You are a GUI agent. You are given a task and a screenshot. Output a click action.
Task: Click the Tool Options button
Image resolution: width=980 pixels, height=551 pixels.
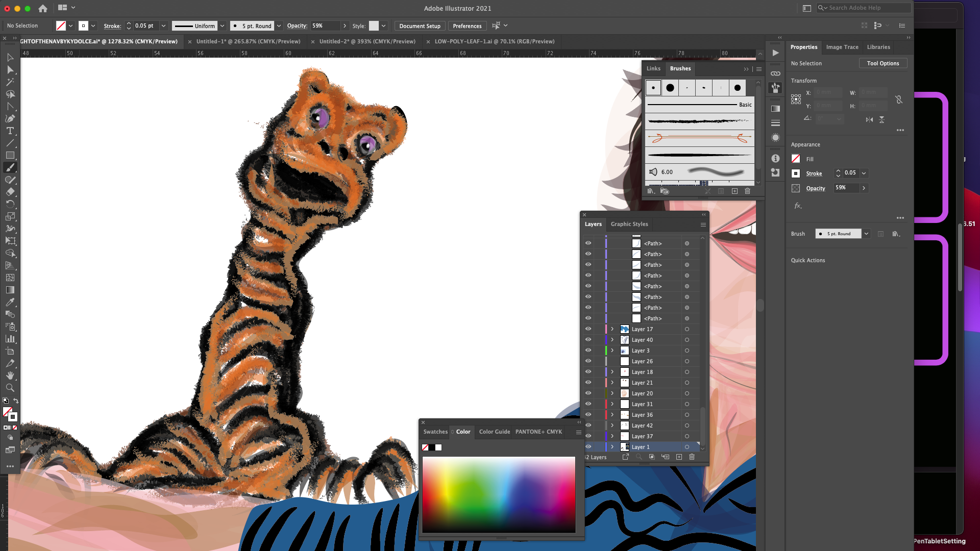point(883,63)
